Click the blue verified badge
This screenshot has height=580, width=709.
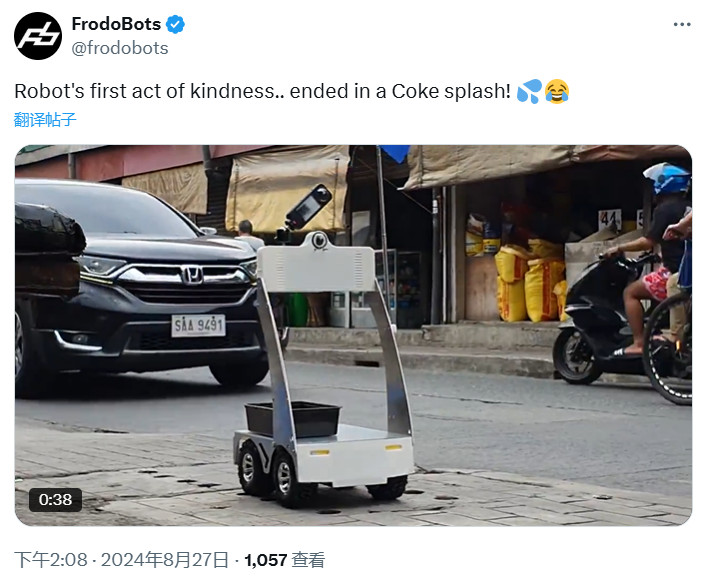point(176,25)
